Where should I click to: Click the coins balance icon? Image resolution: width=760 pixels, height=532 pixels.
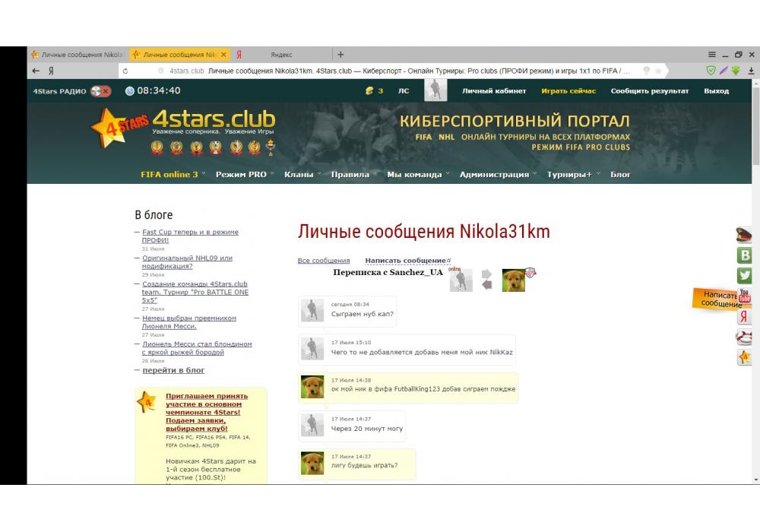click(x=369, y=90)
